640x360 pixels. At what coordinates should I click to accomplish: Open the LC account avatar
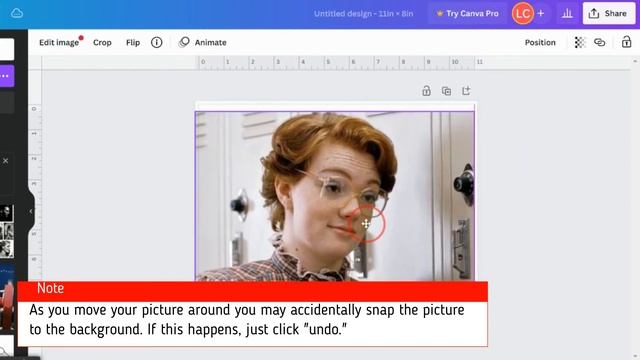coord(522,13)
